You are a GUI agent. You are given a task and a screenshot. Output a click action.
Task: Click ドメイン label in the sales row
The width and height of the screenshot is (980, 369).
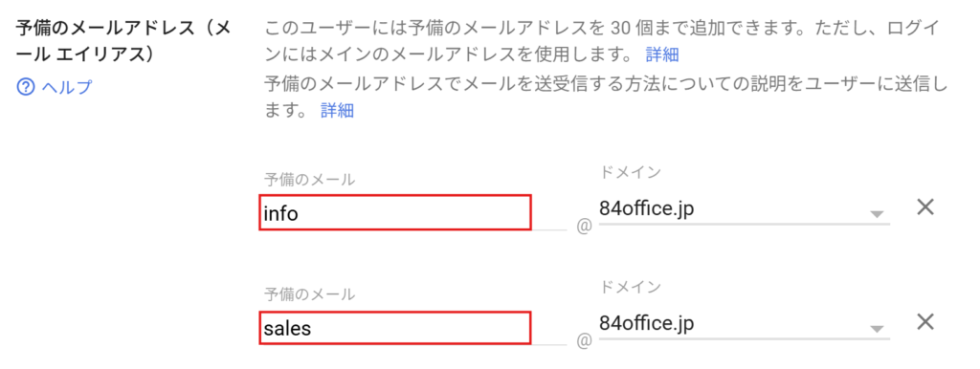click(x=630, y=287)
